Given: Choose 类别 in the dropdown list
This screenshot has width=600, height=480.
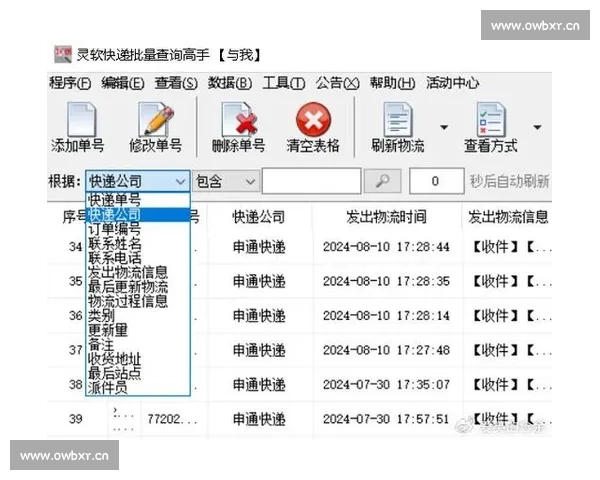Looking at the screenshot, I should [138, 315].
